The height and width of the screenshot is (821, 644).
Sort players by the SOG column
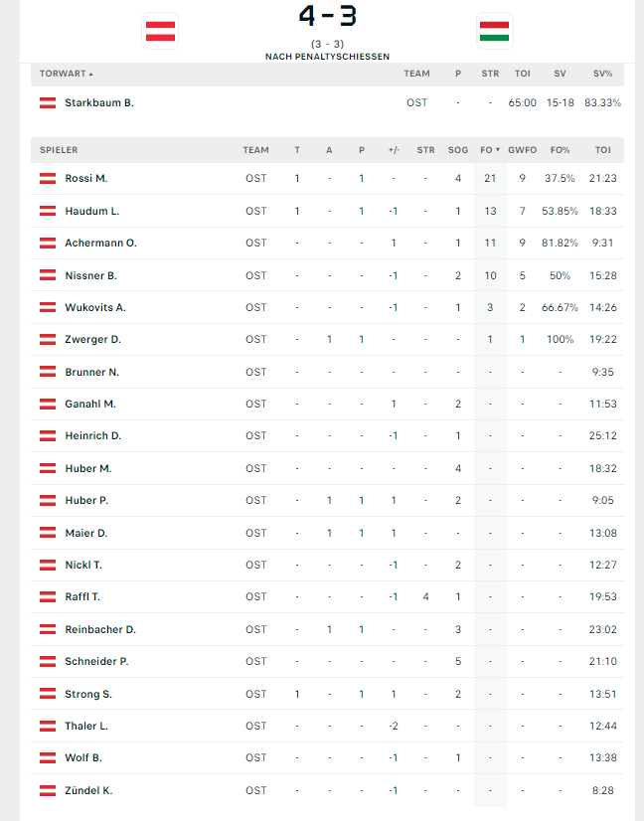point(457,150)
